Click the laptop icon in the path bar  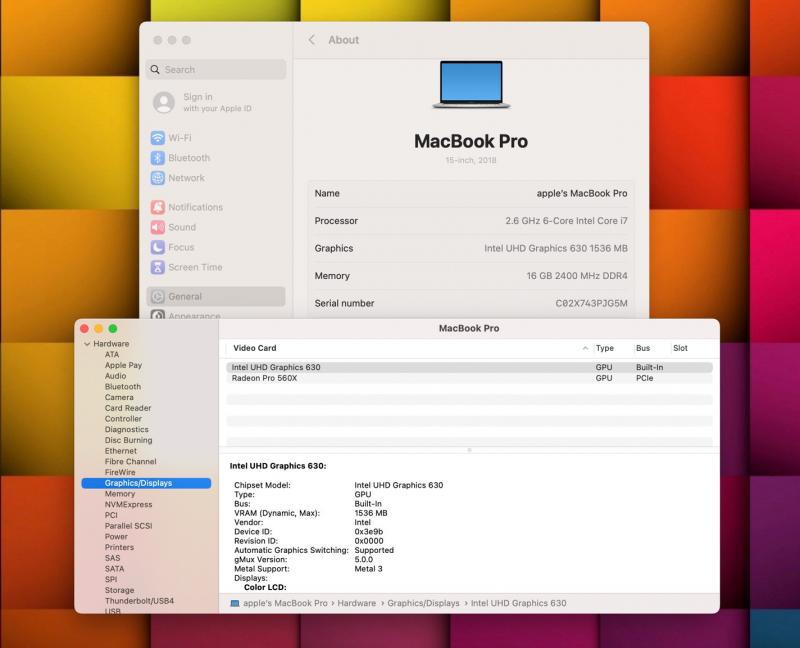(x=235, y=603)
